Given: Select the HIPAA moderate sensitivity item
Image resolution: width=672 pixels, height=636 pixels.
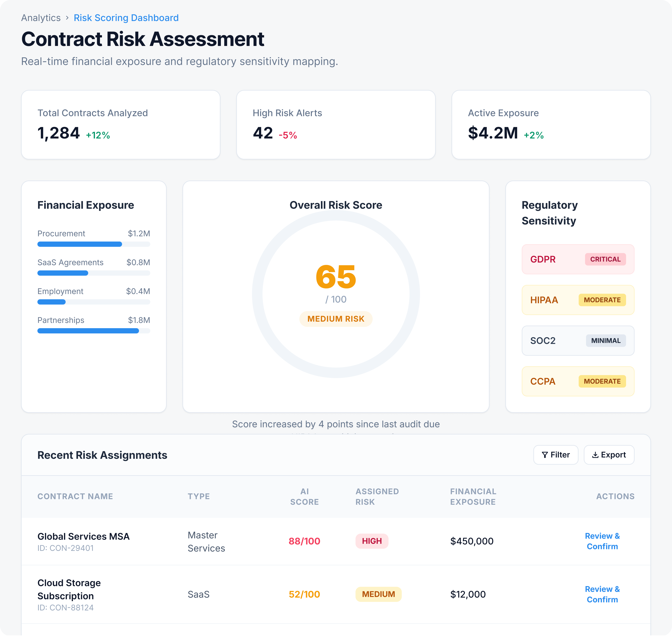Looking at the screenshot, I should (x=578, y=300).
